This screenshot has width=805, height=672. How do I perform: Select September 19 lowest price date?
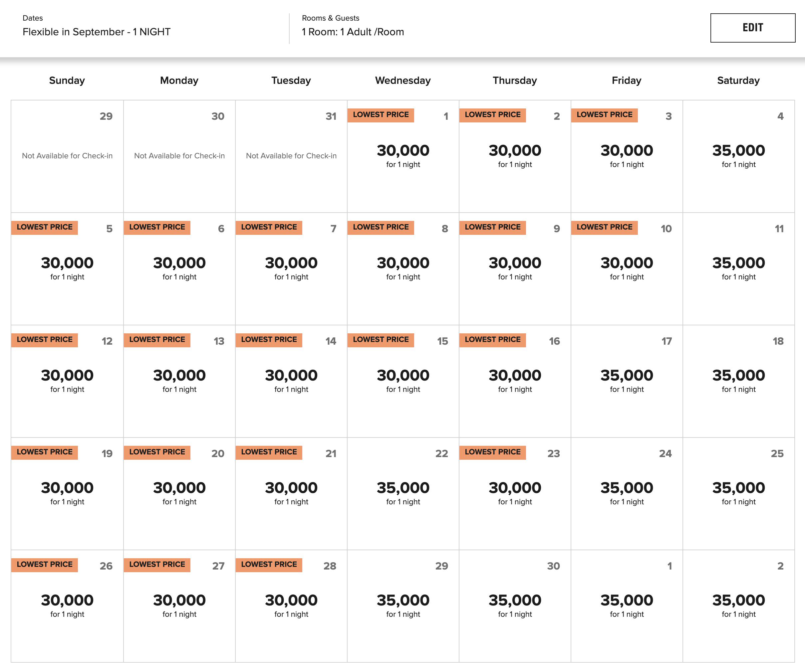pyautogui.click(x=67, y=493)
